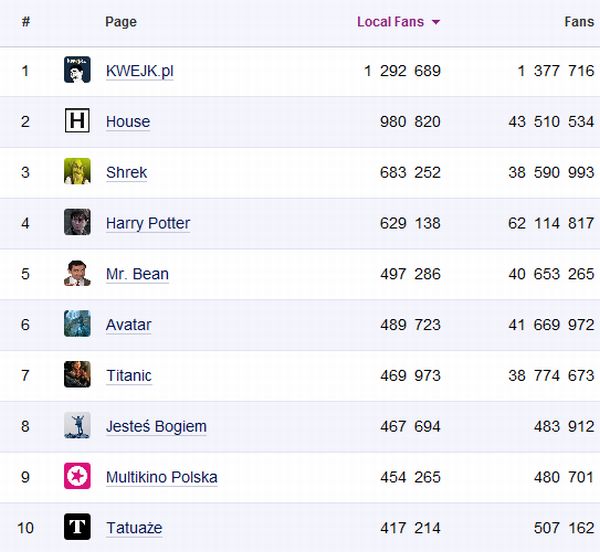Open the Multikino Polska link
Image resolution: width=600 pixels, height=552 pixels.
[x=161, y=477]
